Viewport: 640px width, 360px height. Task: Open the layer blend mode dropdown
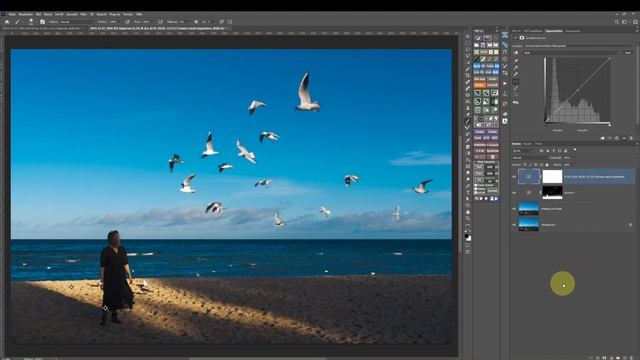pos(530,158)
